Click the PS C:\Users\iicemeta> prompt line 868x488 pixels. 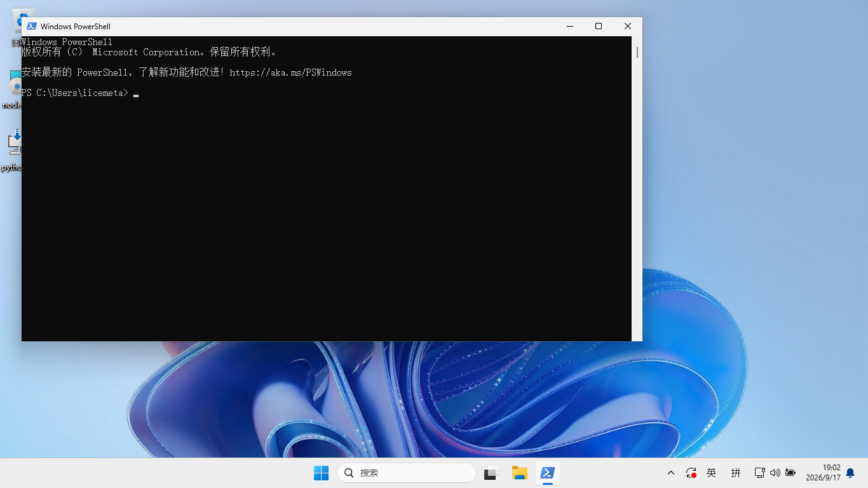[80, 93]
